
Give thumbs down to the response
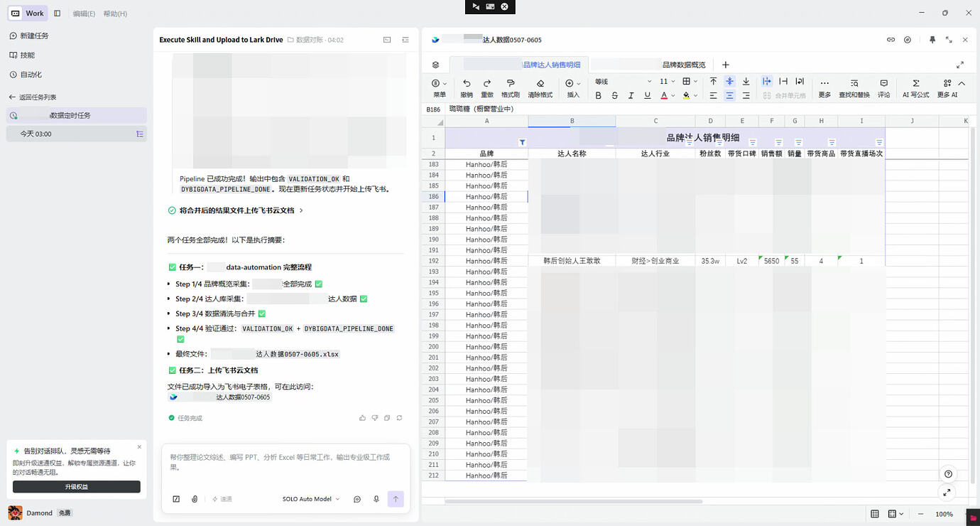375,418
